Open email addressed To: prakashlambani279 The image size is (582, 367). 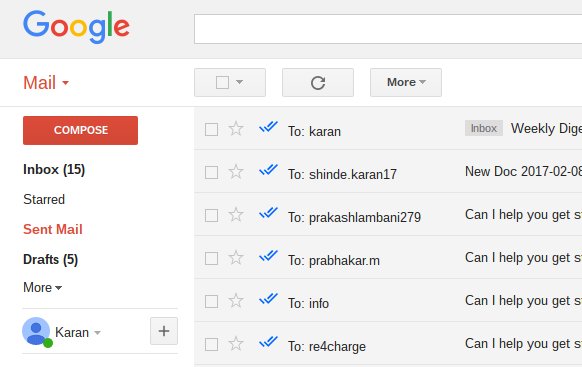click(x=354, y=217)
